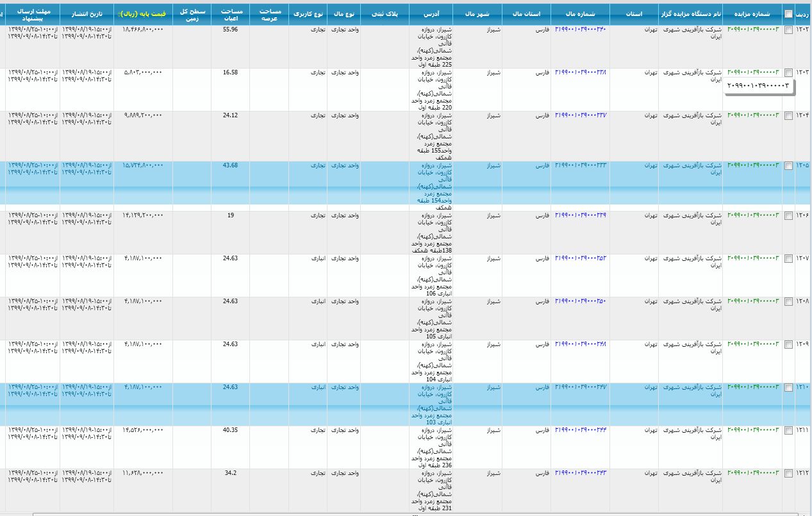812x516 pixels.
Task: Check the row 1212 checkbox
Action: (x=788, y=474)
